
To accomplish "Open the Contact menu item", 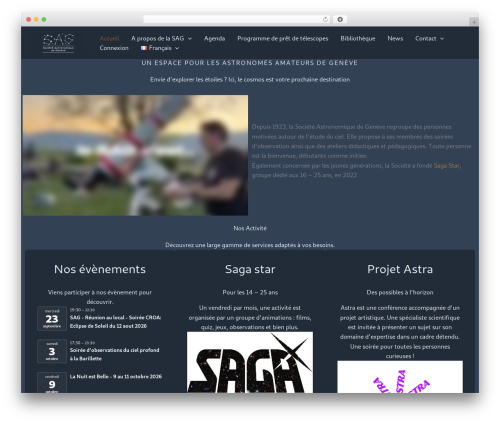I will click(426, 38).
